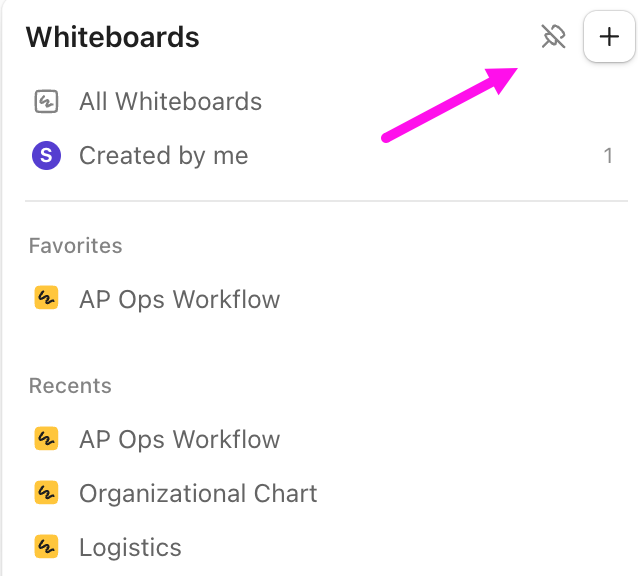Image resolution: width=638 pixels, height=576 pixels.
Task: Collapse the Favorites section header
Action: click(76, 246)
